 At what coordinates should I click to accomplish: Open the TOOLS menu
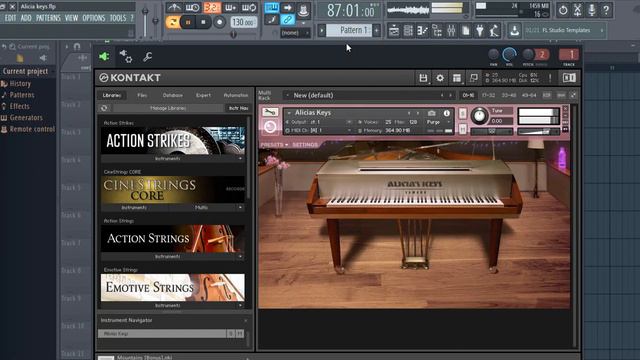118,18
